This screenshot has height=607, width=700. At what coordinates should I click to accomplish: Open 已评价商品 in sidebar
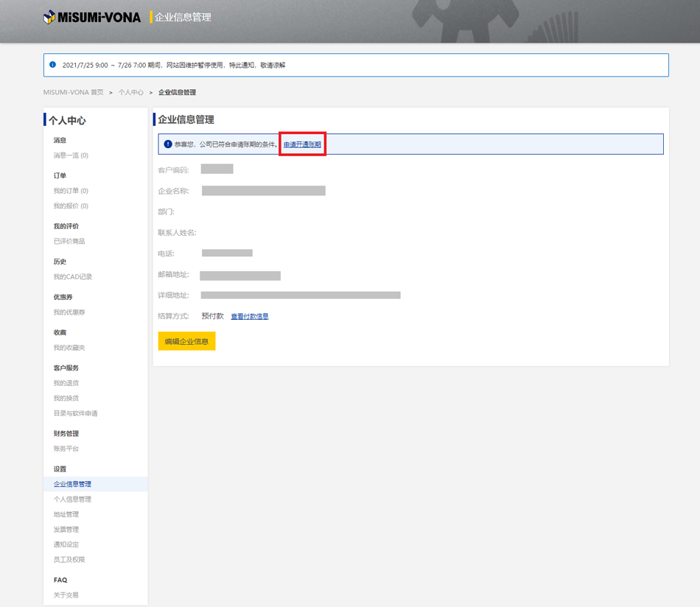coord(69,242)
